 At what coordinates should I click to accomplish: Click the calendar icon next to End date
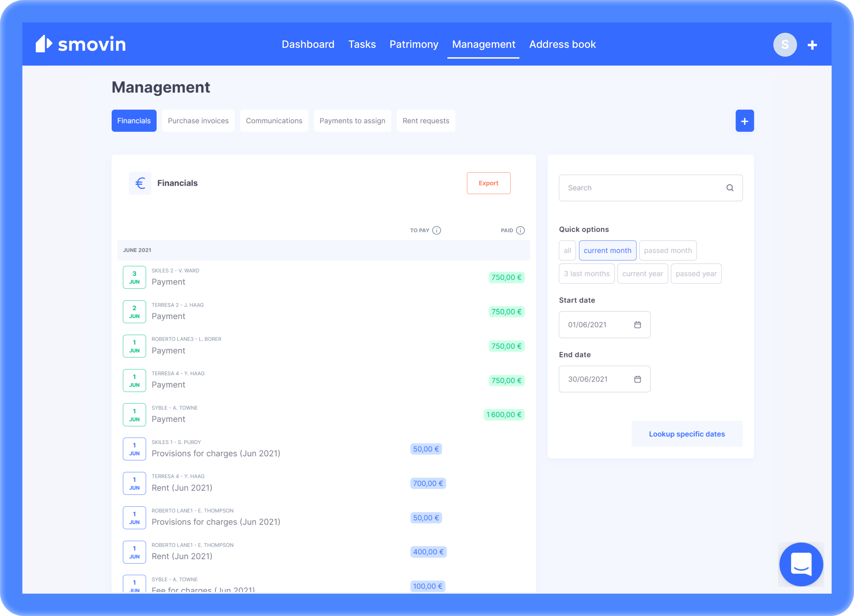coord(637,379)
